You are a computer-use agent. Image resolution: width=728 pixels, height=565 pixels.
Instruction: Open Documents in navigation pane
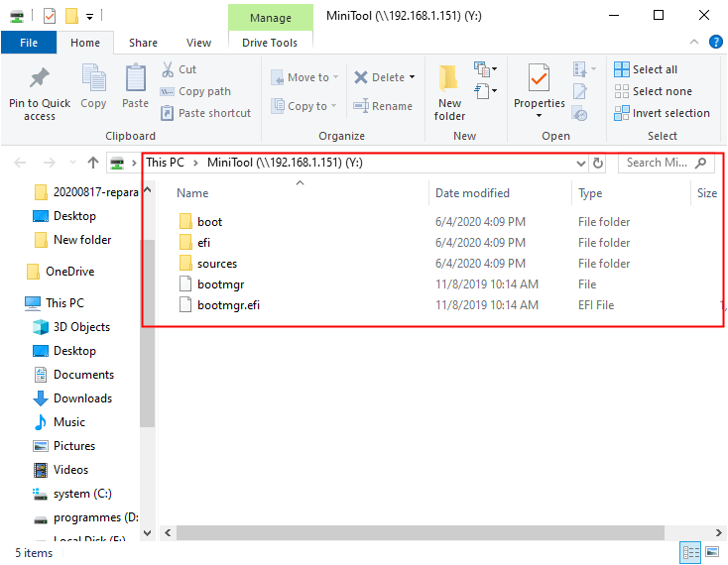click(x=73, y=375)
